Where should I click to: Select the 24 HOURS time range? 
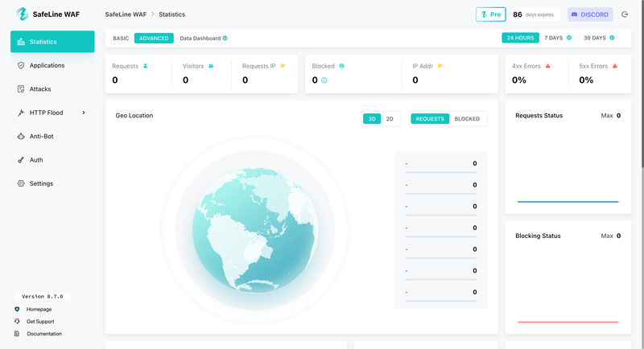(x=520, y=38)
